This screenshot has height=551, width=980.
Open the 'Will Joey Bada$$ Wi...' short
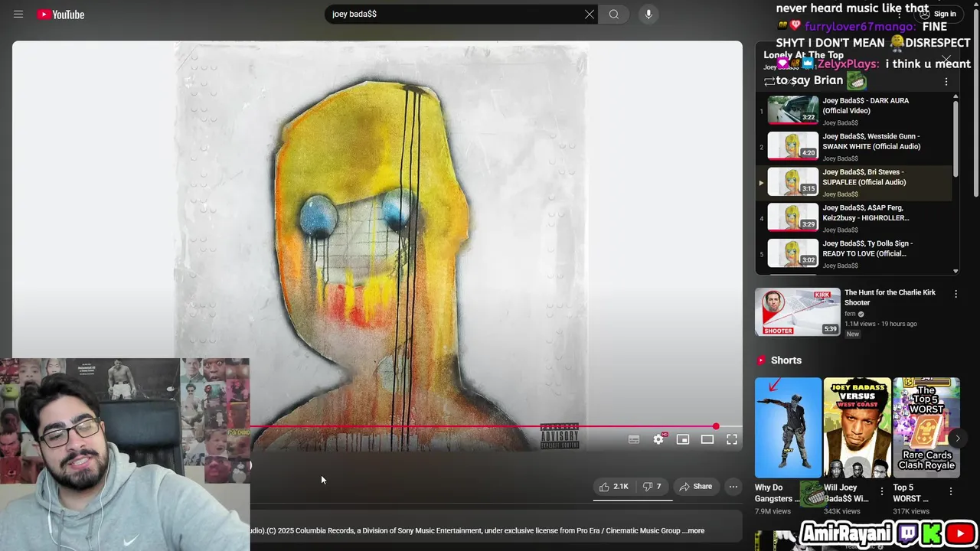coord(857,427)
